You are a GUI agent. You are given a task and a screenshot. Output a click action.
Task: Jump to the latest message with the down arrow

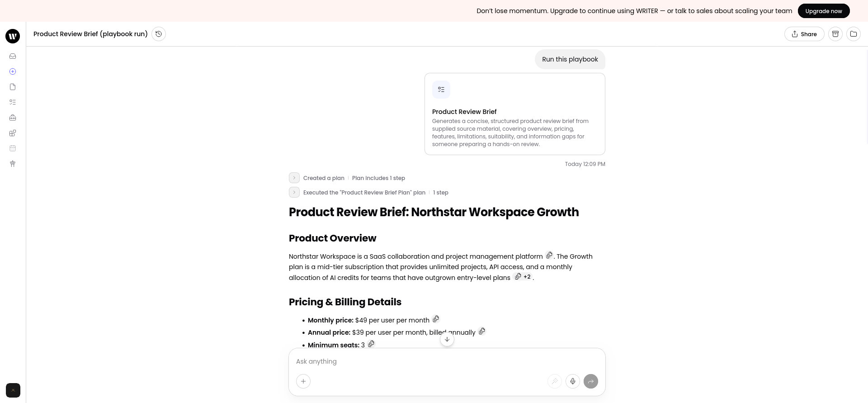click(x=447, y=339)
